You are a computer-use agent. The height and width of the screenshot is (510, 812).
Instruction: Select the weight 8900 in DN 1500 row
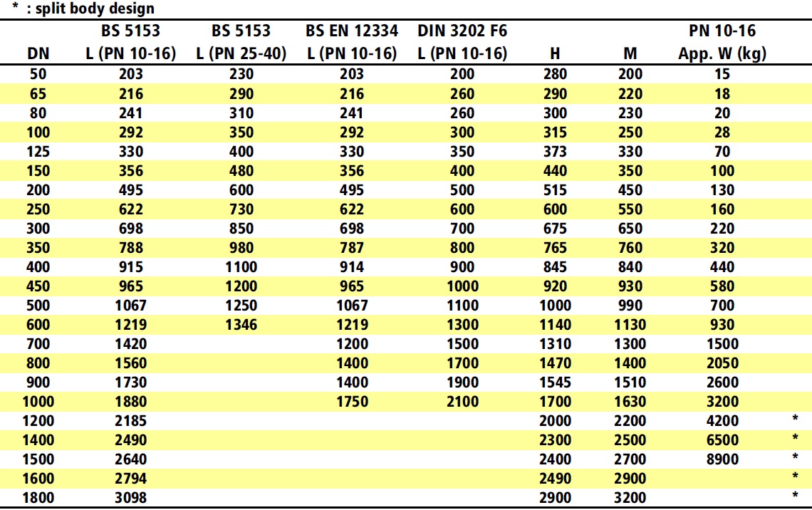click(722, 459)
